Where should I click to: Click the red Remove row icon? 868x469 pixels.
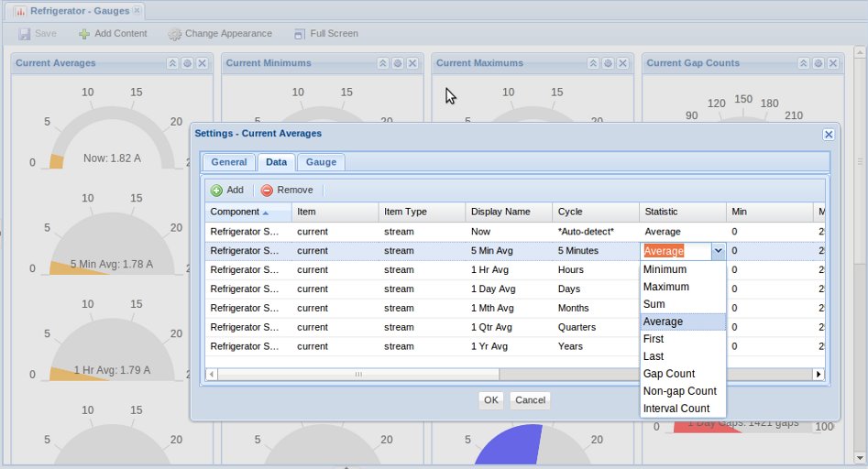[x=267, y=191]
